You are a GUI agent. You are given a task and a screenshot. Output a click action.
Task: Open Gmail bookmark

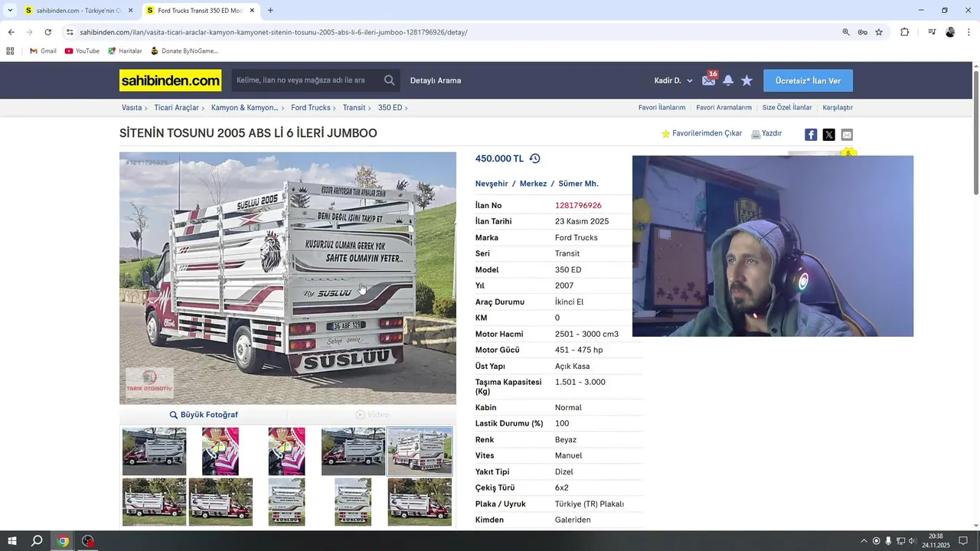click(43, 51)
